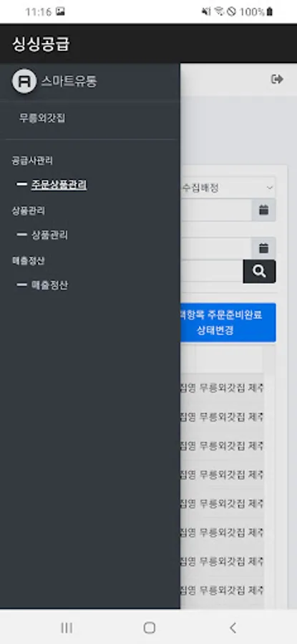Expand the 수집배정 dropdown

[x=228, y=187]
